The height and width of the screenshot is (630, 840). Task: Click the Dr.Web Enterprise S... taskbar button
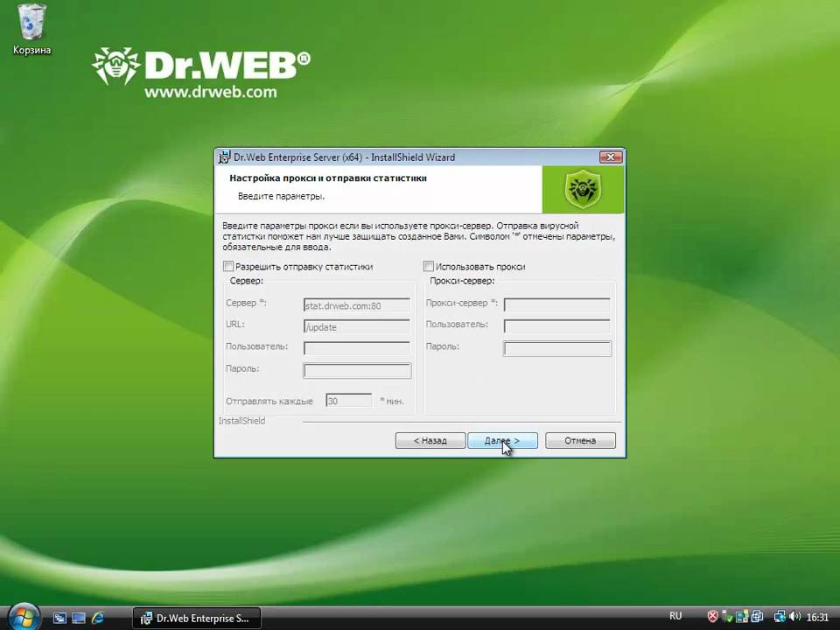click(197, 619)
